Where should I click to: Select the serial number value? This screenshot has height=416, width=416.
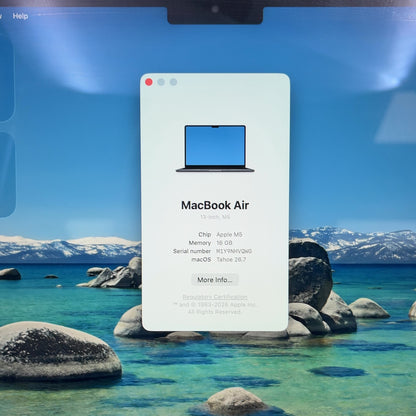234,251
